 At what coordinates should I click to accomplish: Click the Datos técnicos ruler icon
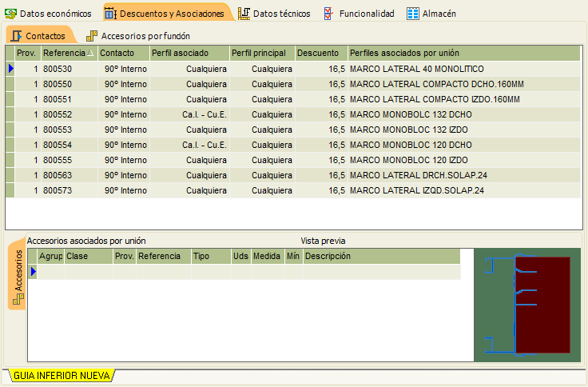[x=244, y=14]
